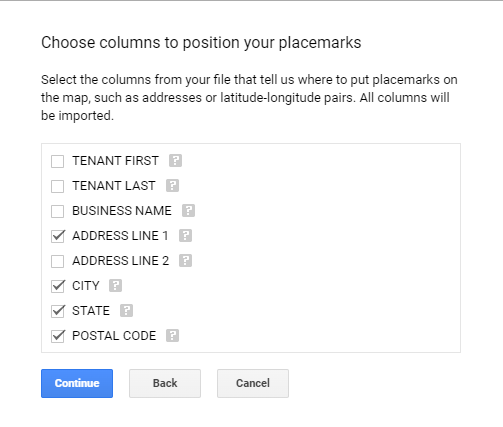Uncheck the CITY checkbox
503x427 pixels.
[57, 286]
